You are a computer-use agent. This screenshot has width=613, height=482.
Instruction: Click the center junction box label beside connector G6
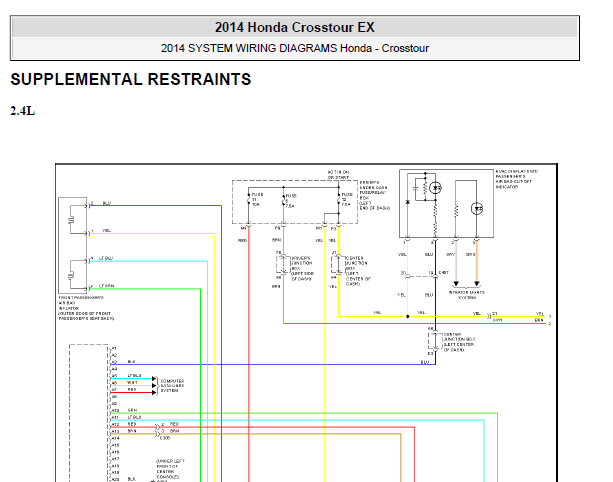[x=459, y=342]
